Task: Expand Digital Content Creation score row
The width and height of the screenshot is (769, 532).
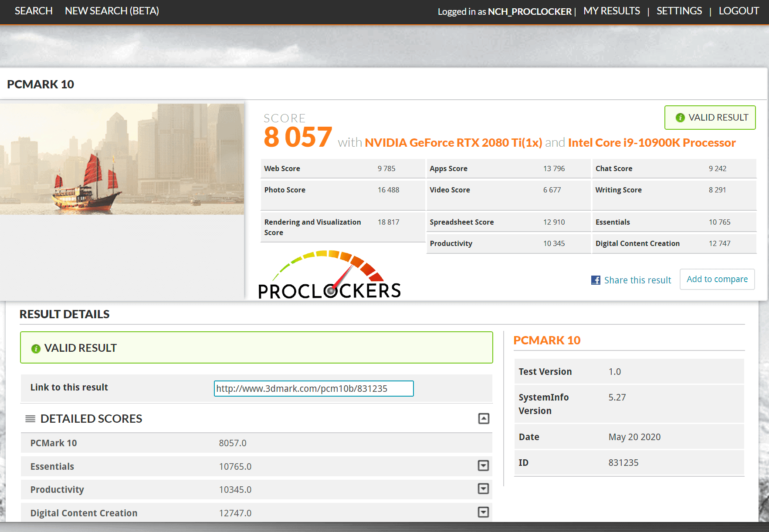Action: 483,512
